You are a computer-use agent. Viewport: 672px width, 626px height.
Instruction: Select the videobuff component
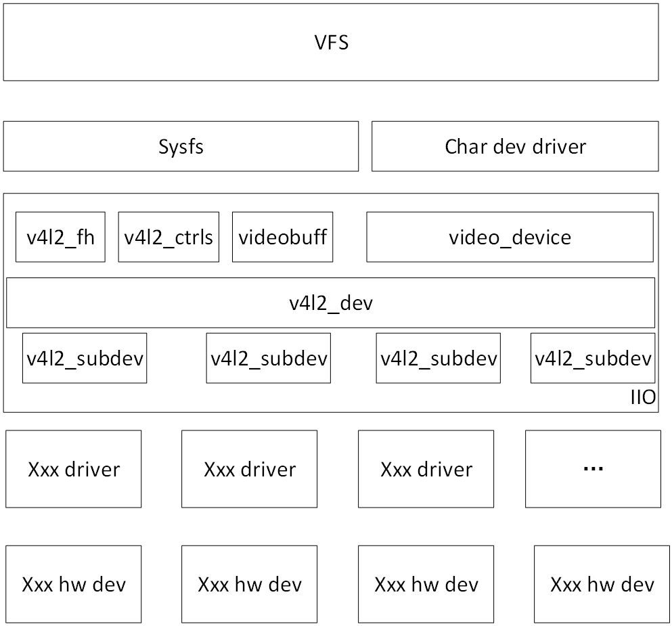[282, 237]
